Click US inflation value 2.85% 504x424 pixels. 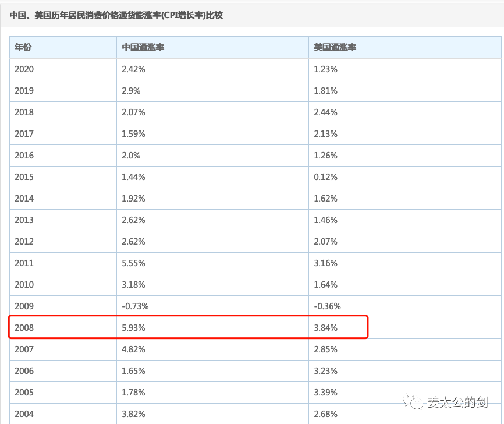click(325, 349)
